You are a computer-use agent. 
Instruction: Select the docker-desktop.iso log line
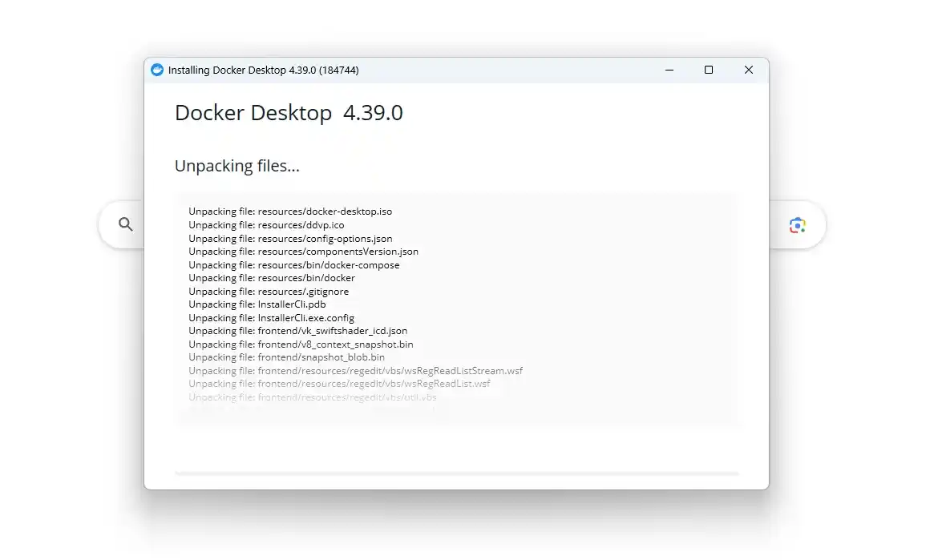[290, 212]
